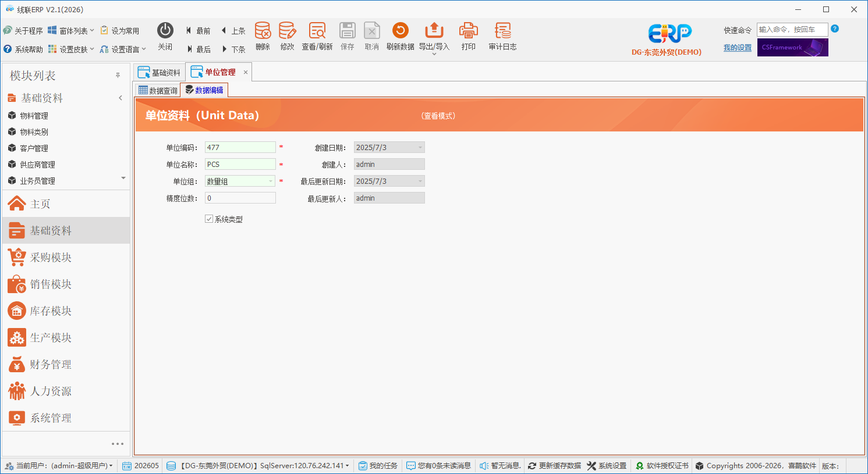Click the blue help icon beside quick command
This screenshot has height=474, width=868.
[x=835, y=28]
